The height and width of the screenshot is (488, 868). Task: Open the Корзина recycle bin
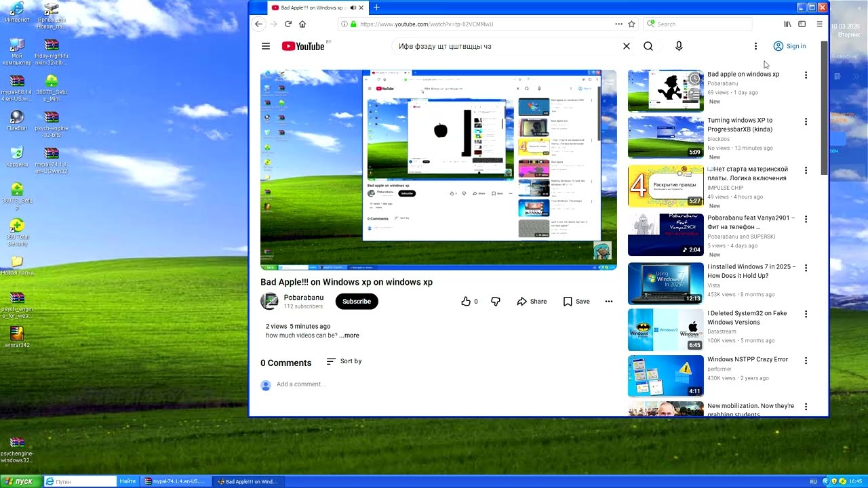pos(17,157)
